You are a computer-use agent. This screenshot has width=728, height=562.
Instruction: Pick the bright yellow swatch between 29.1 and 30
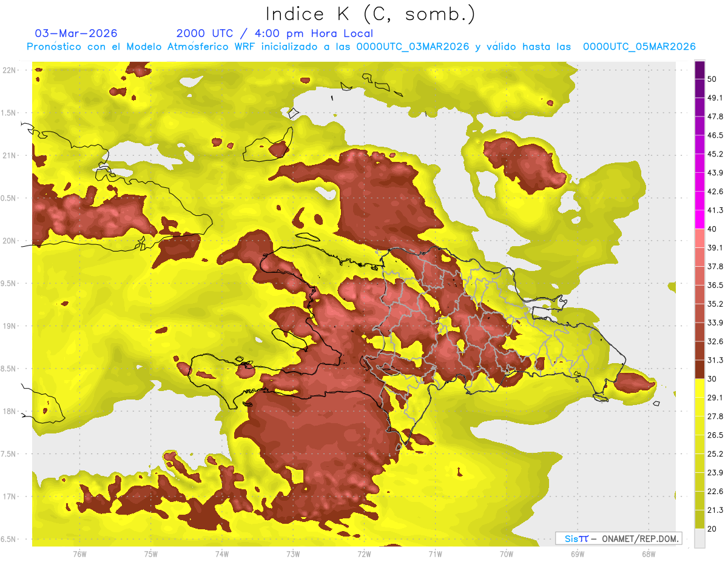click(699, 389)
